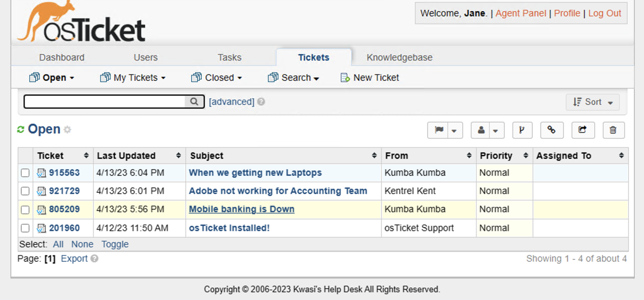Click the assign person icon
This screenshot has height=300, width=644.
pyautogui.click(x=481, y=130)
